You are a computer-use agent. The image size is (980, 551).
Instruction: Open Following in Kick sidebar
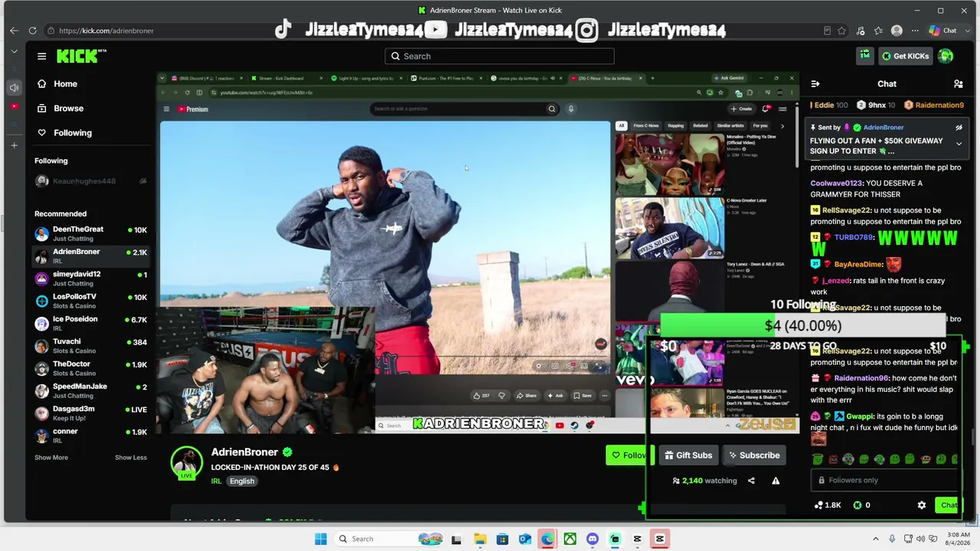point(64,132)
